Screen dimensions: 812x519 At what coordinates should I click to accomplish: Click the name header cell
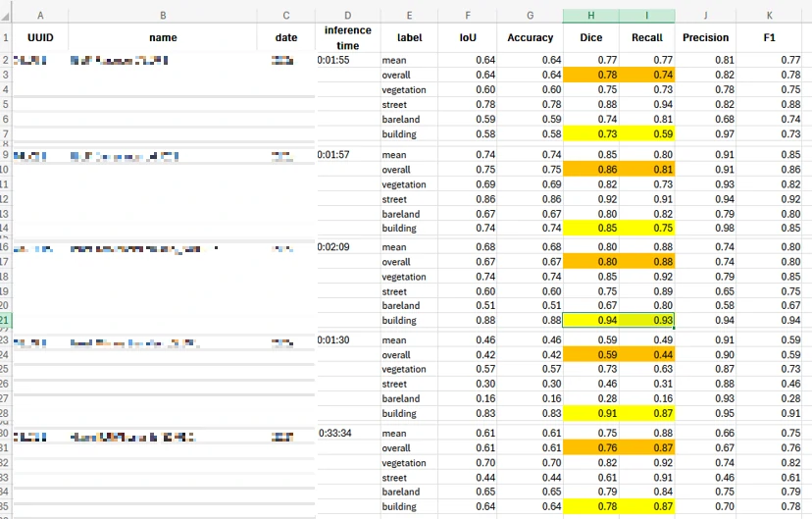point(163,37)
